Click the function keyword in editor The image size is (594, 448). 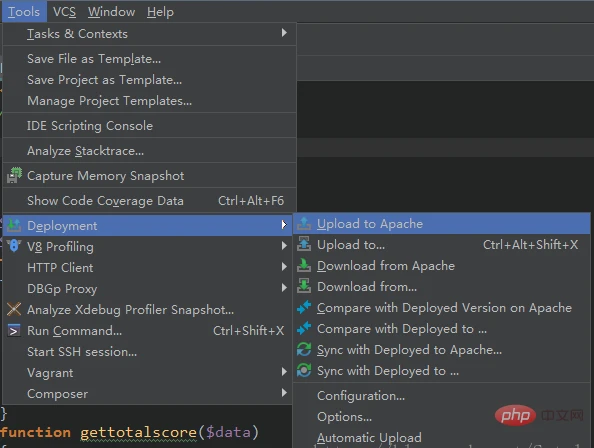[35, 432]
